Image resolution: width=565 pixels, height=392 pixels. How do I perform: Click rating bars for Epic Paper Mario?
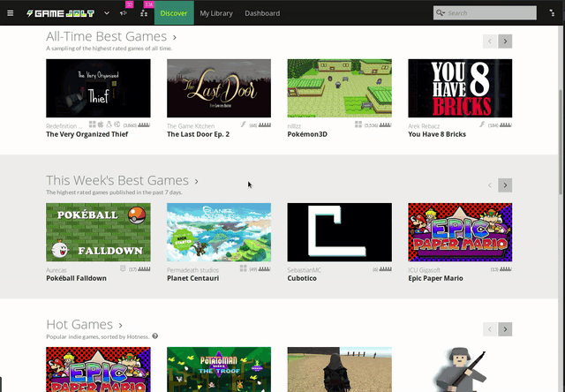point(506,269)
